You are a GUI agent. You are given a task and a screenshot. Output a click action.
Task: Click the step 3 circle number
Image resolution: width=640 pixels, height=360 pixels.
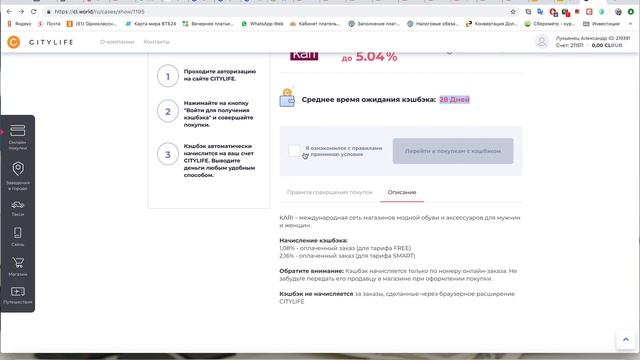coord(168,154)
